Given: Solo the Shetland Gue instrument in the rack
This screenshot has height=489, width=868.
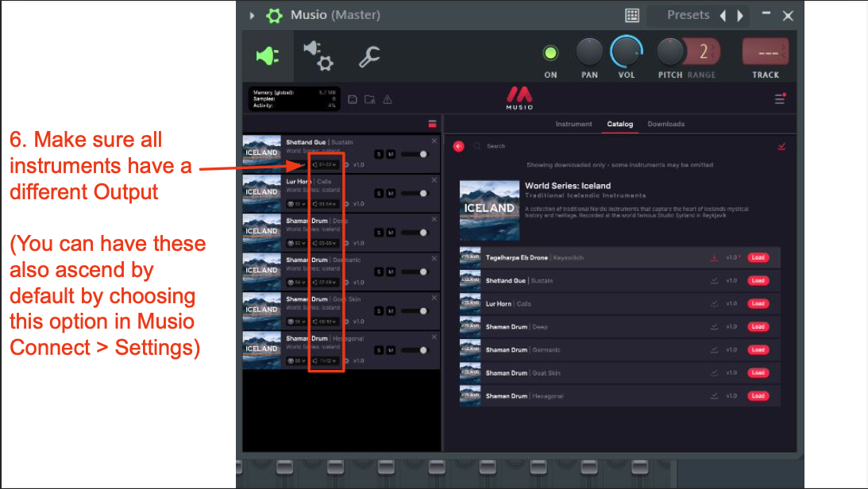Looking at the screenshot, I should coord(379,154).
